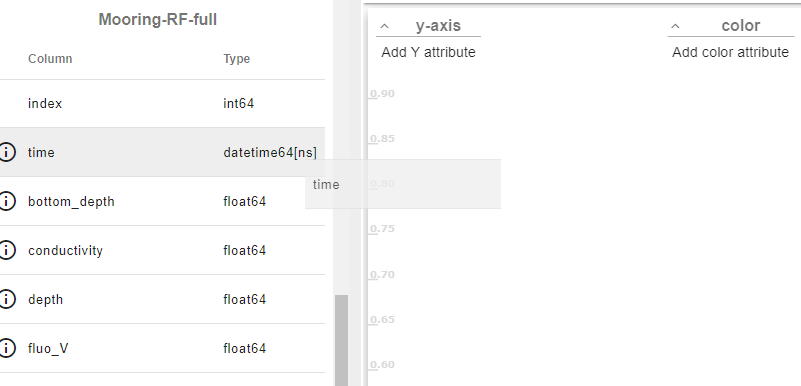Viewport: 801px width, 386px height.
Task: Click the Column header label
Action: (x=50, y=59)
